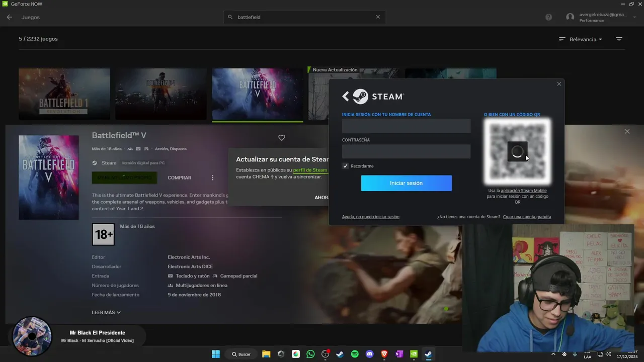Image resolution: width=644 pixels, height=362 pixels.
Task: Select the Battlefield V highlighted thumbnail
Action: click(x=258, y=94)
